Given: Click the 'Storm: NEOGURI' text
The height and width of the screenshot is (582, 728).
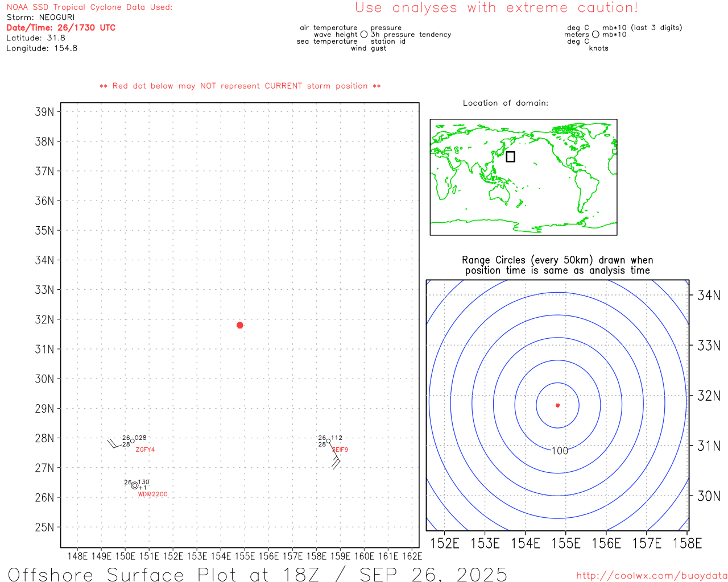Looking at the screenshot, I should pyautogui.click(x=40, y=18).
